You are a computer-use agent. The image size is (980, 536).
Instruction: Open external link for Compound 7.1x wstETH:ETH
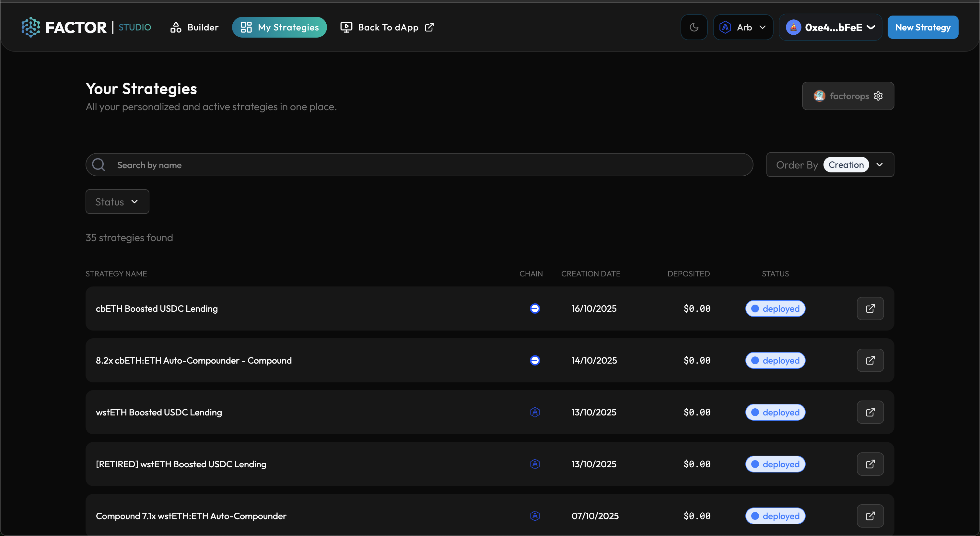(870, 516)
